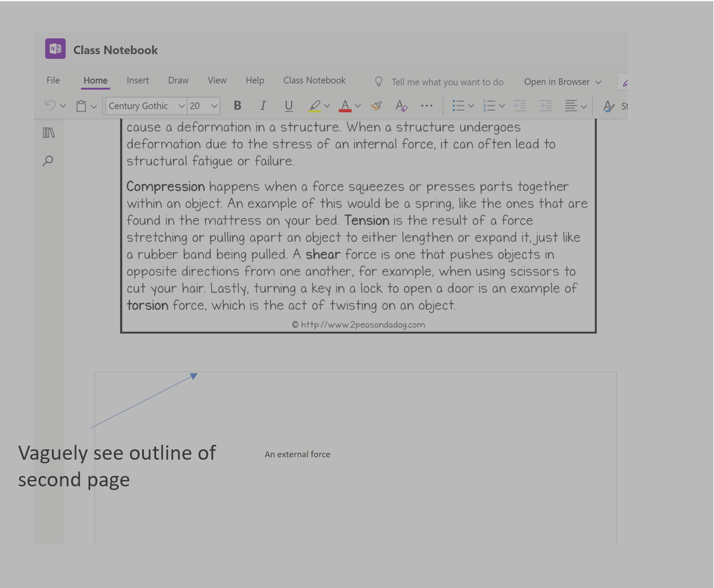Open the More formatting options ellipsis
Image resolution: width=714 pixels, height=588 pixels.
427,106
